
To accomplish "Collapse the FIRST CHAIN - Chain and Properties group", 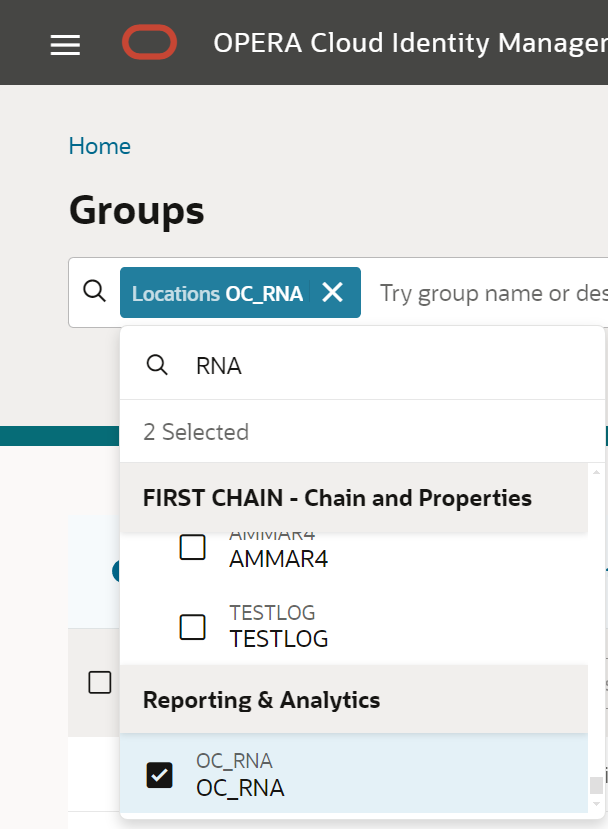I will pyautogui.click(x=337, y=497).
